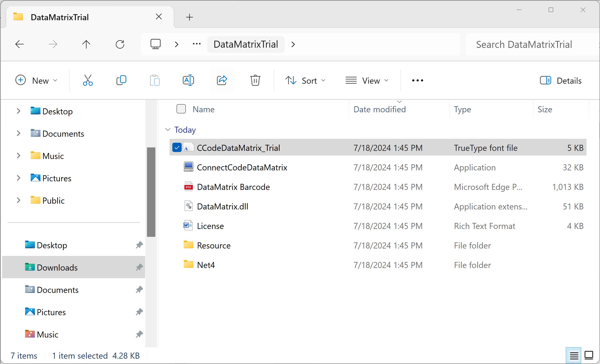This screenshot has width=600, height=364.
Task: Unpin Downloads using its pin icon
Action: (x=139, y=267)
